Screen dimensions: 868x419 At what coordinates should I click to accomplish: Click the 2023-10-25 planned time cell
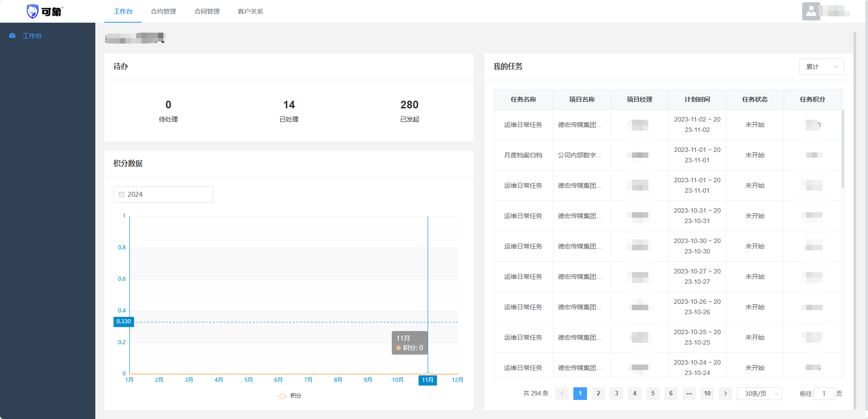tap(697, 337)
